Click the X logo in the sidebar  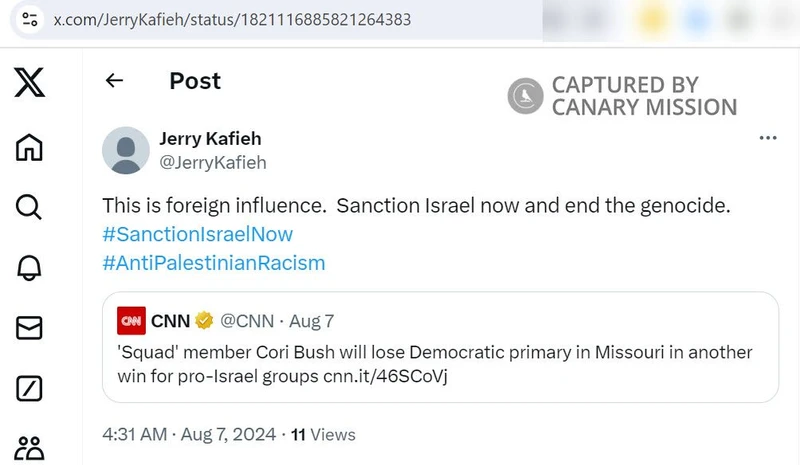(x=29, y=82)
